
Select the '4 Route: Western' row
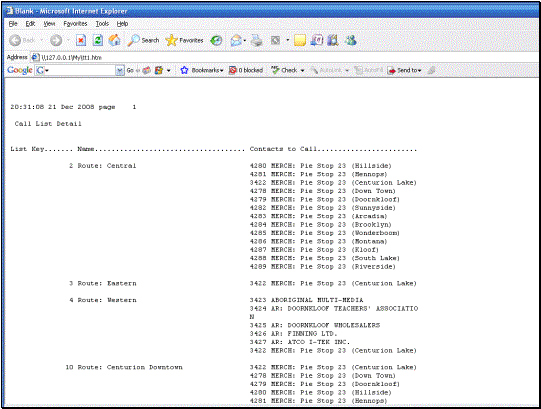pos(102,300)
